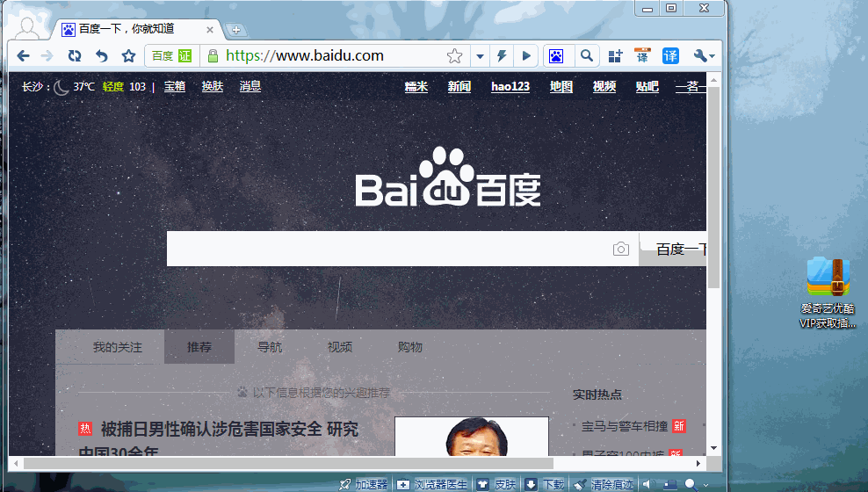Open the 贴吧 link
Viewport: 868px width, 492px height.
click(x=647, y=86)
